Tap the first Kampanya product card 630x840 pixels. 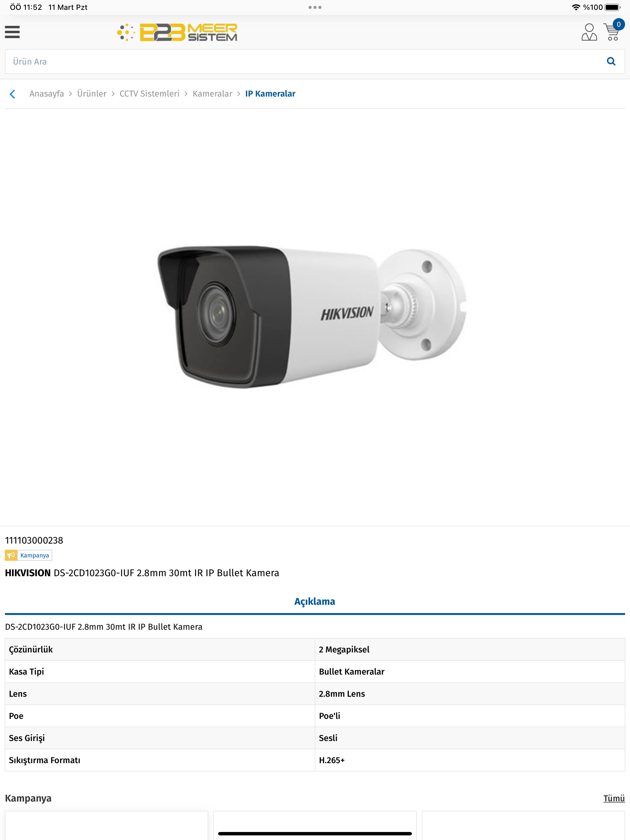click(x=106, y=825)
